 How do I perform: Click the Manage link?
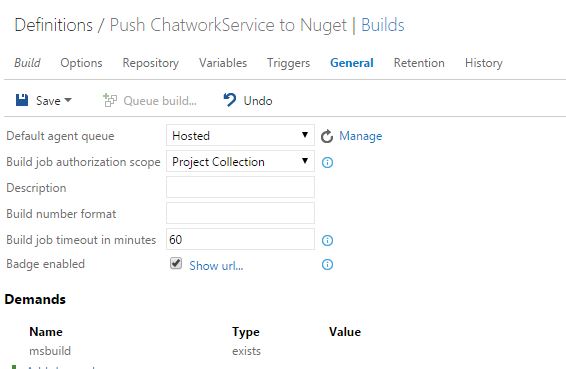point(361,136)
